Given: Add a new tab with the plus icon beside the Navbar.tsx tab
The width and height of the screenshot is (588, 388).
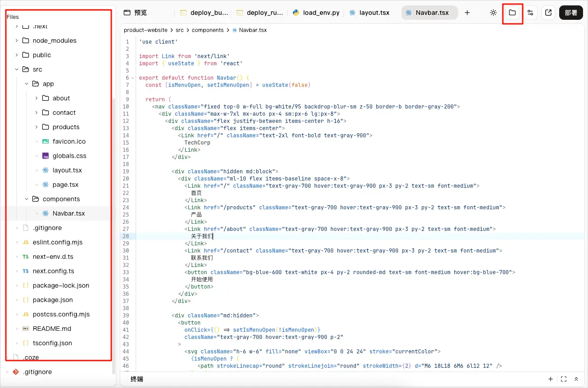Looking at the screenshot, I should (467, 13).
